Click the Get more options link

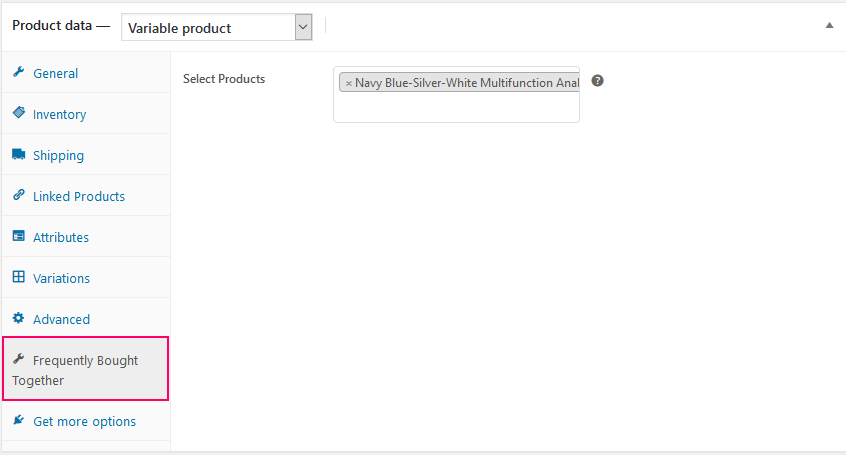tap(84, 422)
